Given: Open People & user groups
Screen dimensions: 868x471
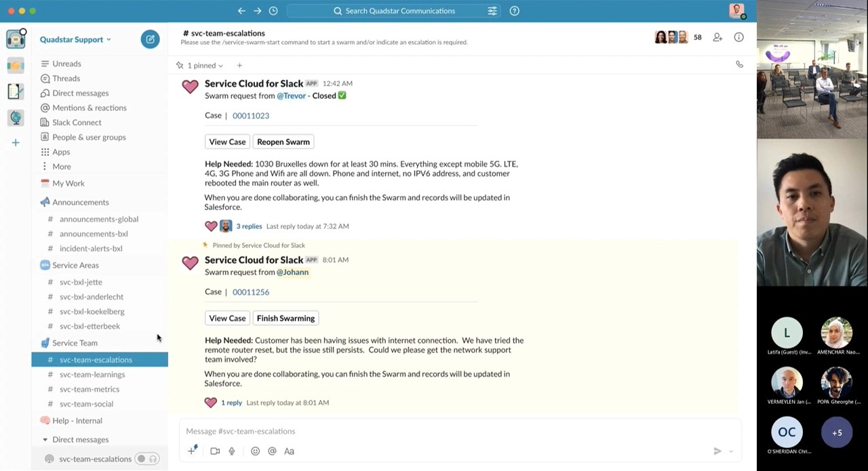Looking at the screenshot, I should (89, 137).
